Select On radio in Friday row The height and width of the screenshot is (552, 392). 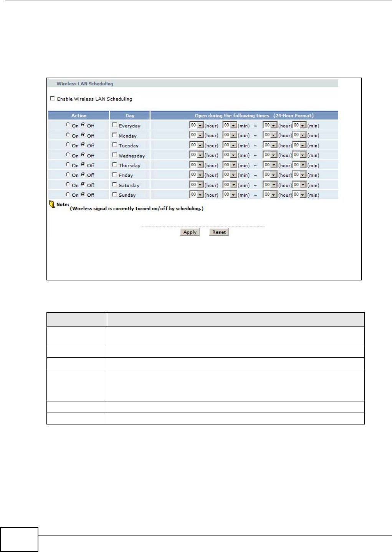(68, 175)
